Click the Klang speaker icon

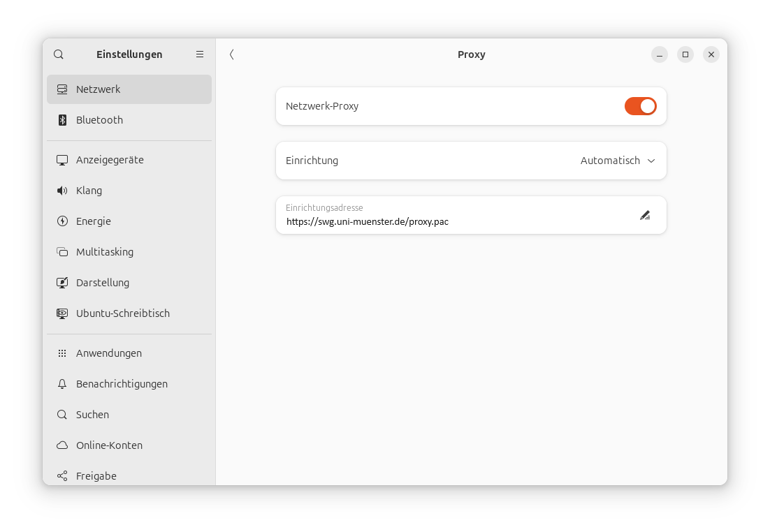[62, 191]
